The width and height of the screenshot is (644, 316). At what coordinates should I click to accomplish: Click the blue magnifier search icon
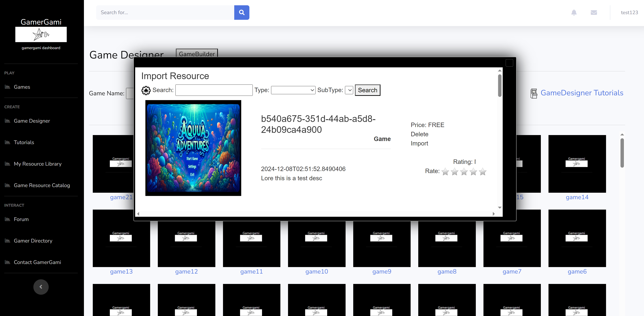point(242,12)
